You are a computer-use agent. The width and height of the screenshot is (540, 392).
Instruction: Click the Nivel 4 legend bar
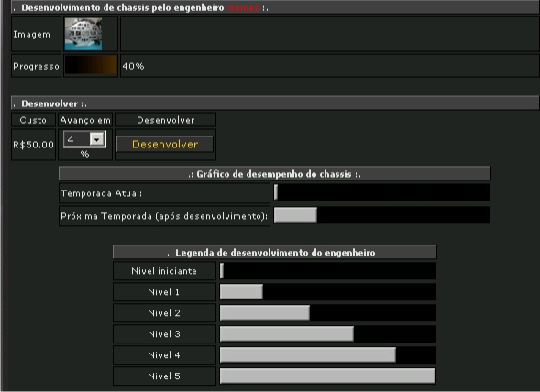(x=328, y=354)
